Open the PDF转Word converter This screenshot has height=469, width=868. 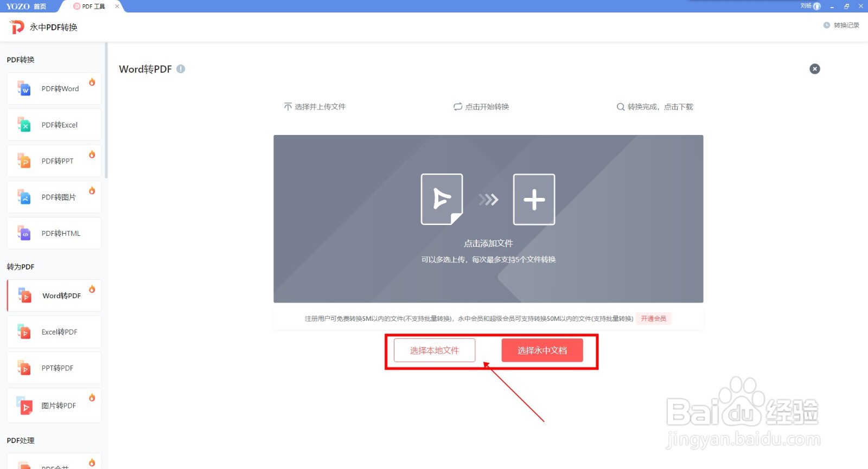pyautogui.click(x=54, y=88)
